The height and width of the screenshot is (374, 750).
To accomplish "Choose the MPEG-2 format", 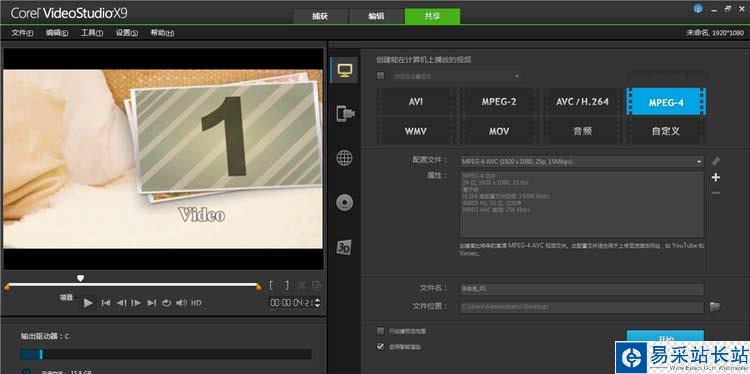I will coord(499,101).
